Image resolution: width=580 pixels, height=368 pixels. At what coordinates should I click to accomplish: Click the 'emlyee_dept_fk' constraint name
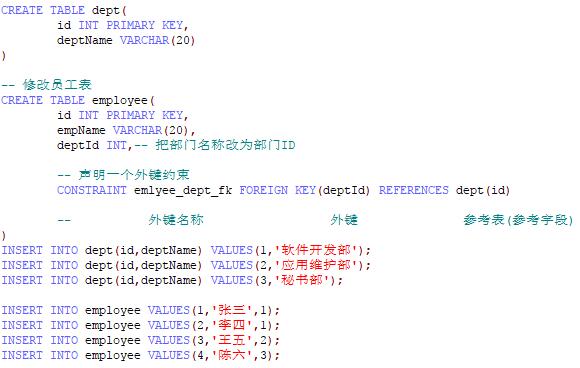tap(183, 190)
